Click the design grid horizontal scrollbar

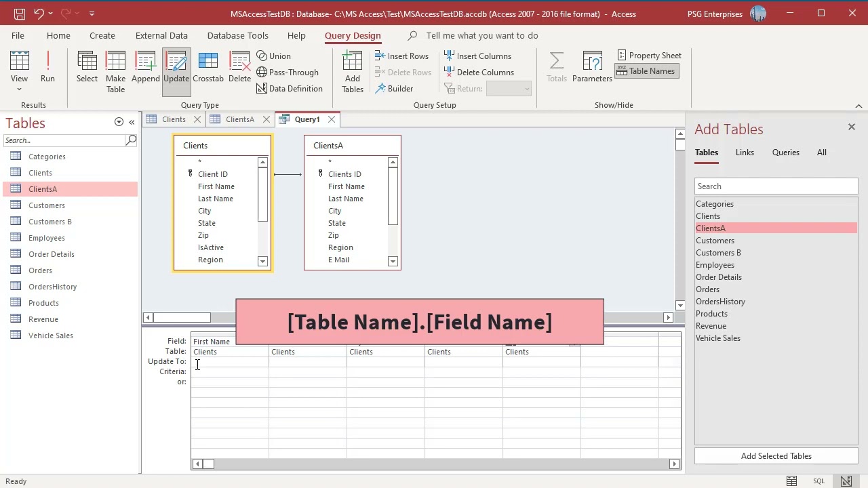pyautogui.click(x=435, y=464)
